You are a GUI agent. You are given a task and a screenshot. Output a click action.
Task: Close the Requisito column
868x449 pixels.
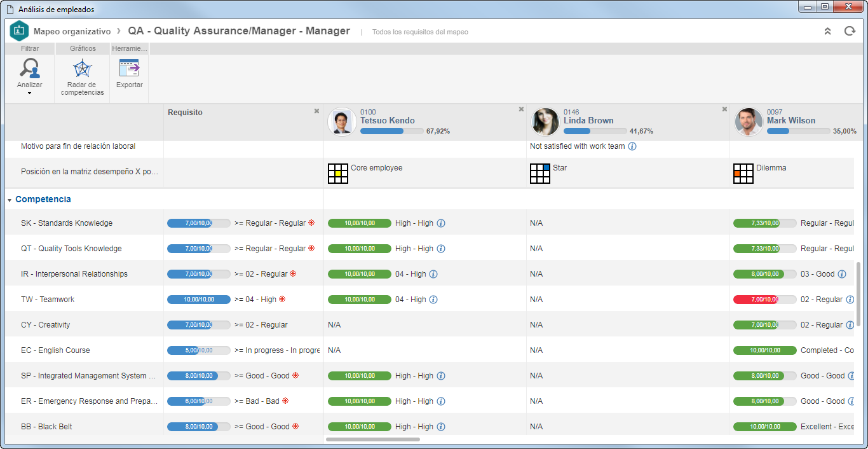[x=316, y=111]
